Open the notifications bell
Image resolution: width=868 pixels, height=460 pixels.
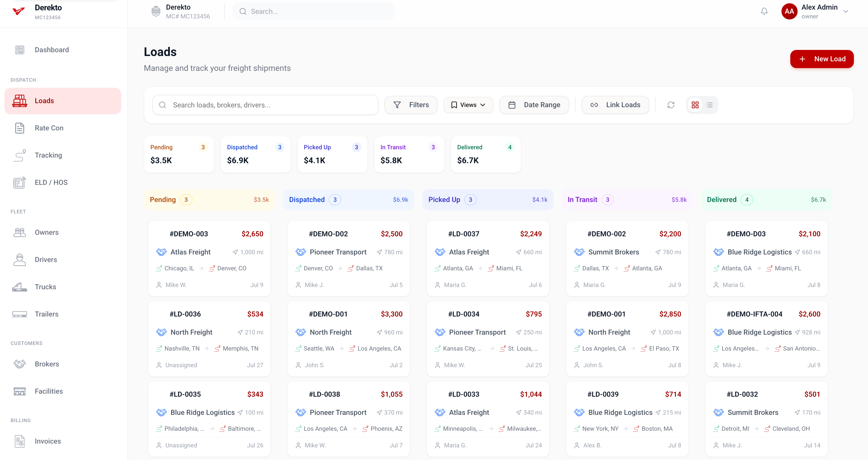click(764, 11)
